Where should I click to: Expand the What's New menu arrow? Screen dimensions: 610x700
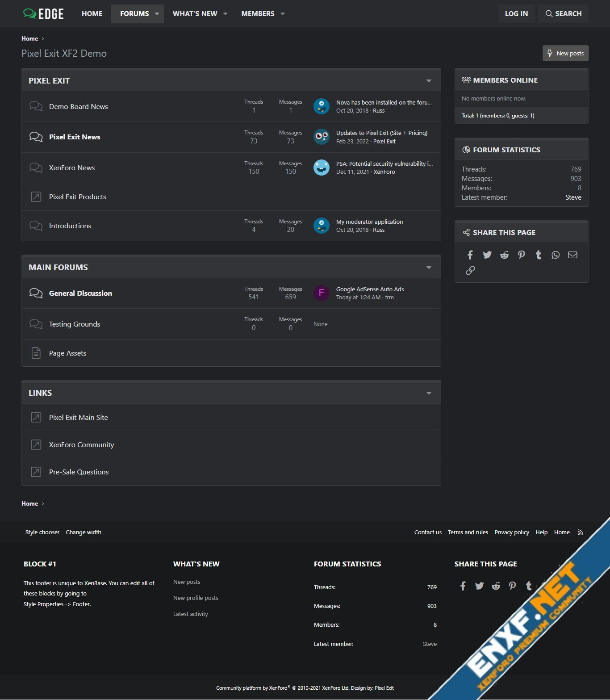pyautogui.click(x=225, y=14)
